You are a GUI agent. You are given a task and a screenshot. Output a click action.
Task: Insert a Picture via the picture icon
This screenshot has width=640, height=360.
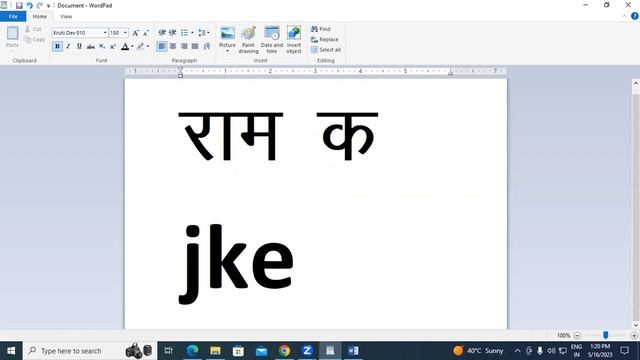tap(227, 33)
